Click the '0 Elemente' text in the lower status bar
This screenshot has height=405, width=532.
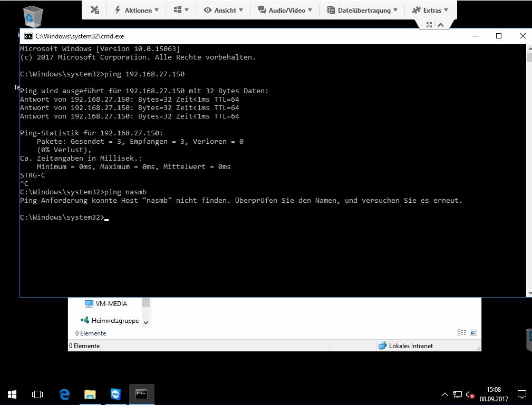pos(84,345)
